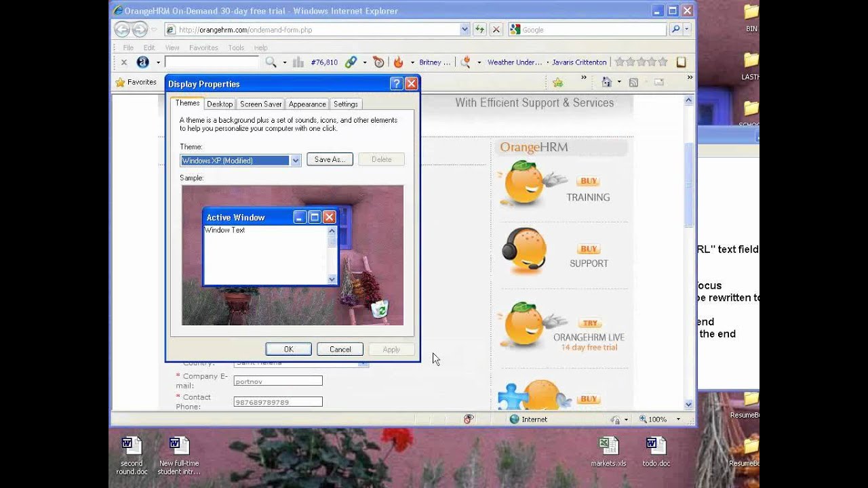
Task: Click the Company E-mail input field
Action: click(278, 381)
